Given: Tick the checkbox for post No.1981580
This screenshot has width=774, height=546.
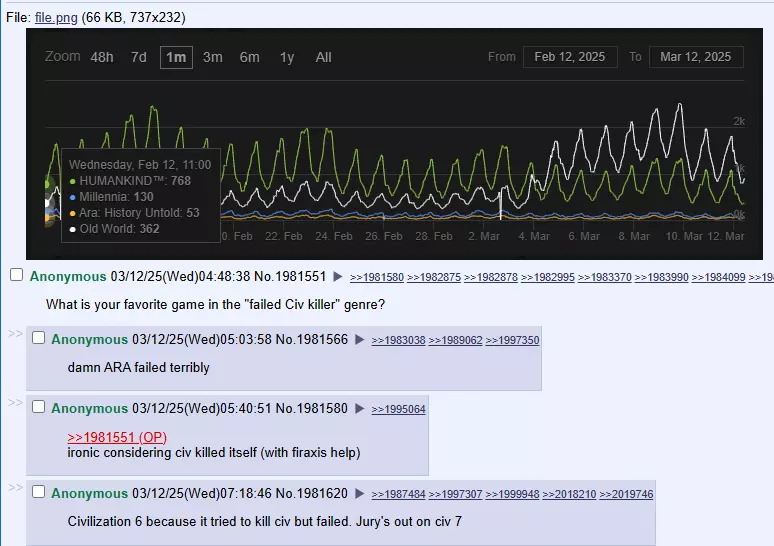Looking at the screenshot, I should click(38, 407).
